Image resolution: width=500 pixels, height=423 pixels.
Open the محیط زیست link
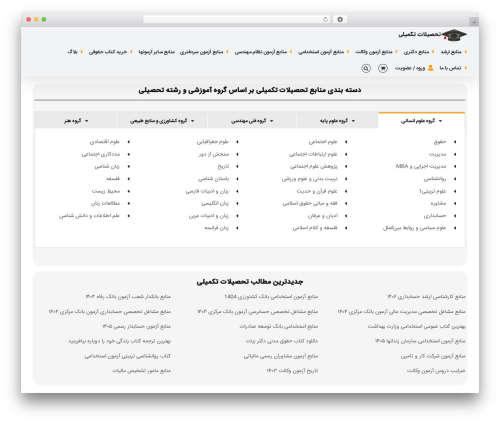(106, 191)
